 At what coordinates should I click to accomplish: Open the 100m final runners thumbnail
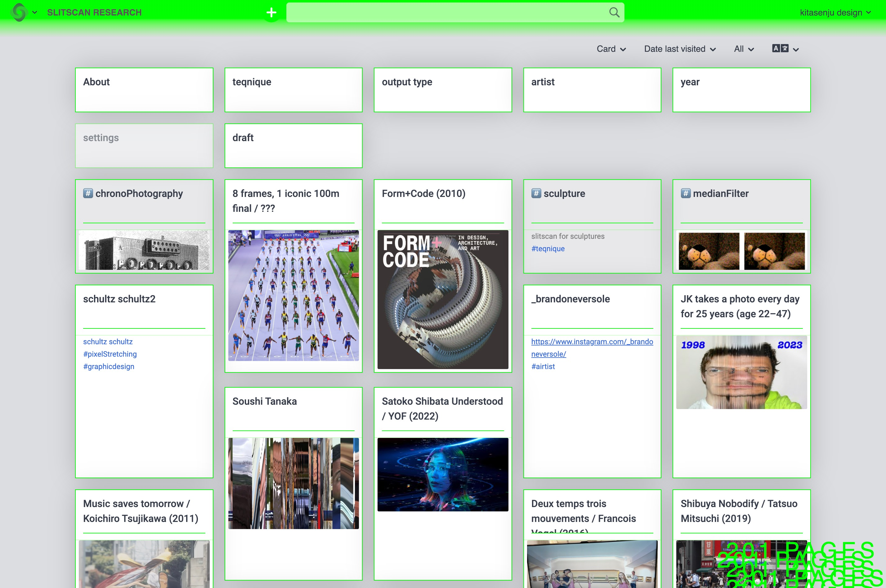click(293, 296)
